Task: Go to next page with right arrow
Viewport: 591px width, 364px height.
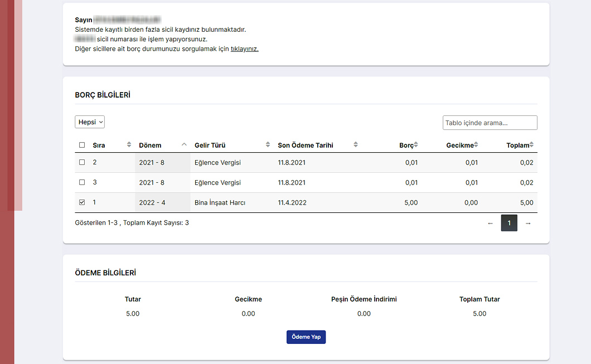Action: coord(528,223)
